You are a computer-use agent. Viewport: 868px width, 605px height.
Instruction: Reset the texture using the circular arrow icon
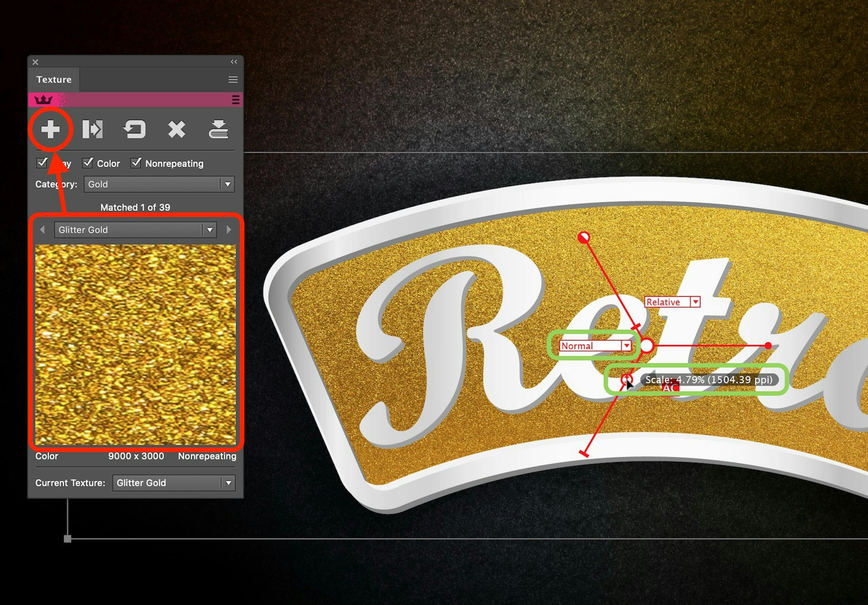(x=135, y=129)
